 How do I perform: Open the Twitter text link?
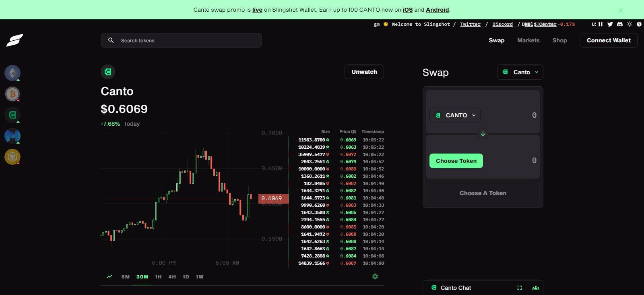[x=471, y=24]
